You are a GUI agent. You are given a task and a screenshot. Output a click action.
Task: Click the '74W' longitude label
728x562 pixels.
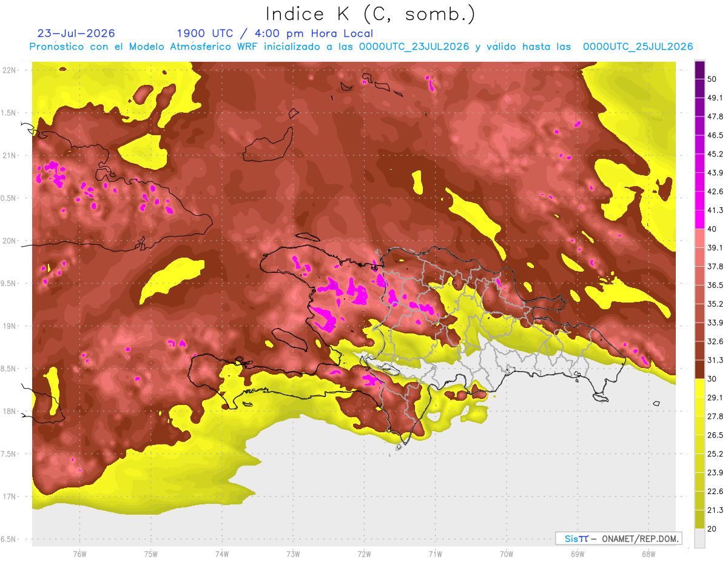[221, 554]
